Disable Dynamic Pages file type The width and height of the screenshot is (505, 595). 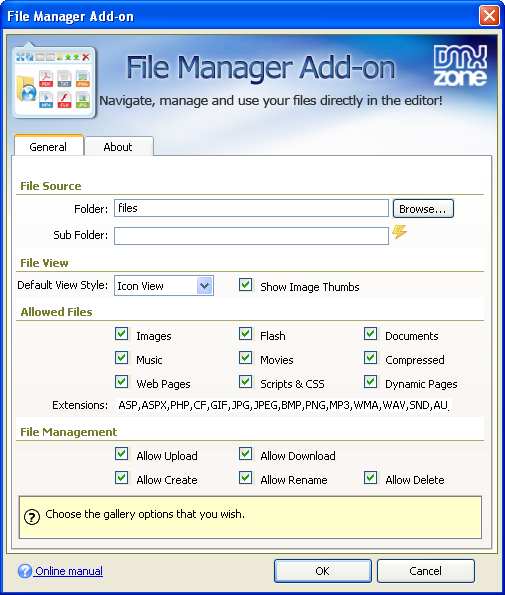tap(370, 382)
